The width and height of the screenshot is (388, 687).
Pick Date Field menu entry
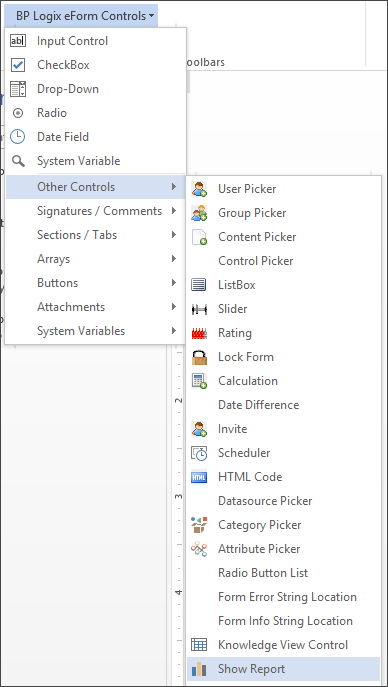(x=95, y=137)
